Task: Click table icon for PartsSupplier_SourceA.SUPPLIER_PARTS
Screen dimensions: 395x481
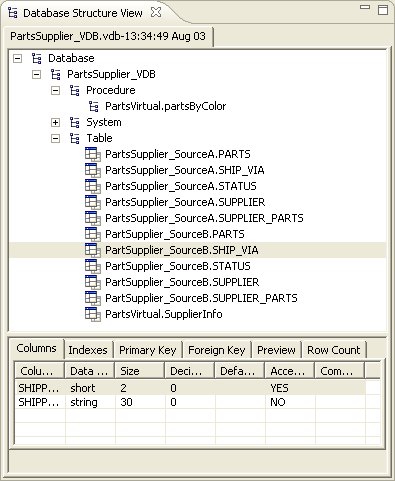Action: [93, 218]
